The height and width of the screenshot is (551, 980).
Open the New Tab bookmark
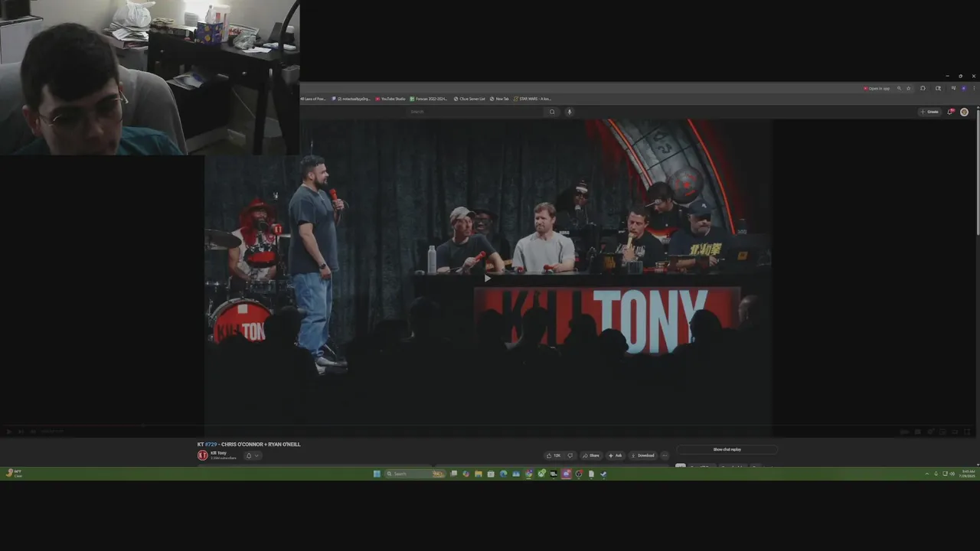click(499, 99)
